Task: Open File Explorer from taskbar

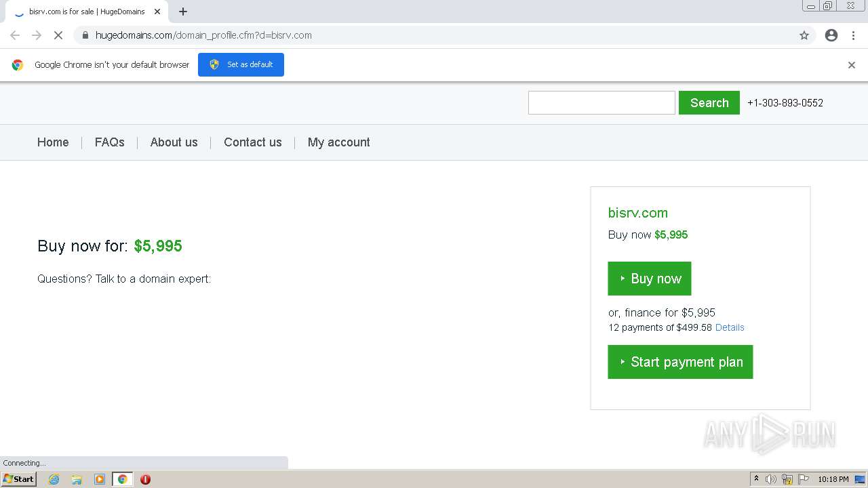Action: (x=77, y=479)
